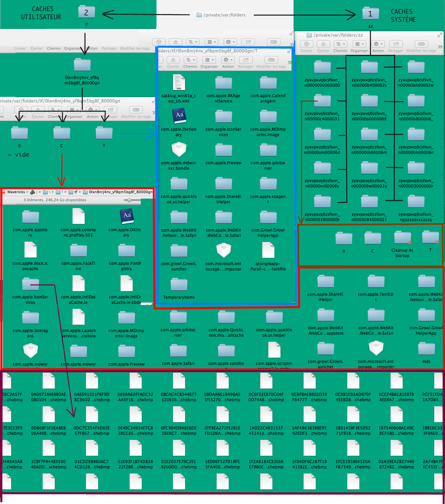The height and width of the screenshot is (504, 445).
Task: Select com.apple.scriptmanager cache file
Action: [x=274, y=350]
